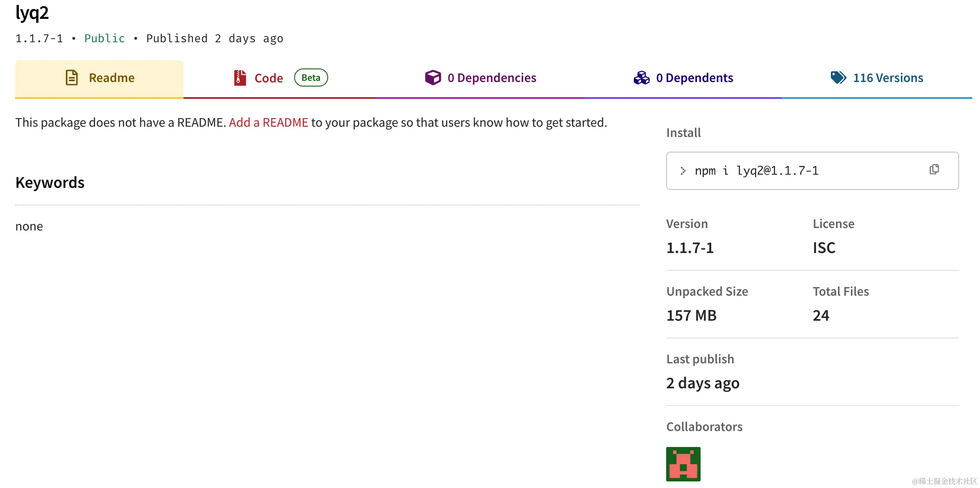Show the 116 Versions tab
The width and height of the screenshot is (980, 488).
click(x=888, y=78)
